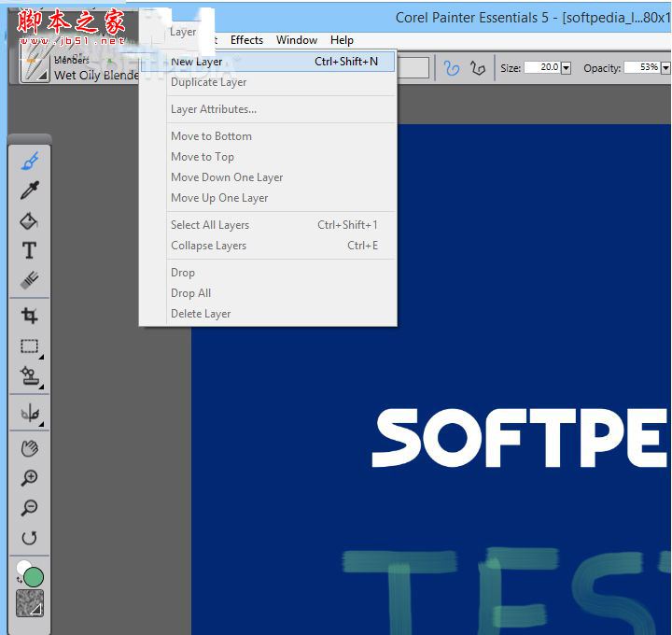The width and height of the screenshot is (672, 635).
Task: Choose Delete Layer menu entry
Action: [x=268, y=314]
